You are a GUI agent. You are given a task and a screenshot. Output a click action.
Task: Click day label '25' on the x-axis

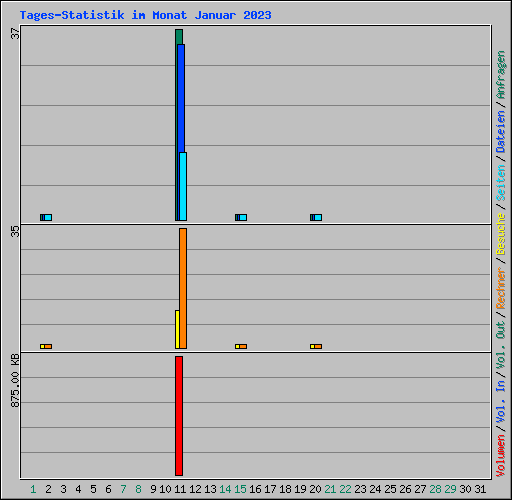[x=390, y=489]
